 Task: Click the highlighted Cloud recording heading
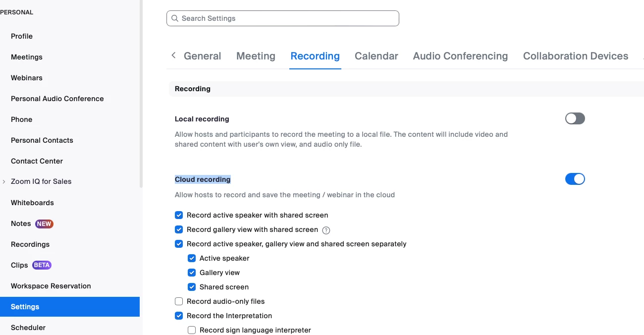203,179
